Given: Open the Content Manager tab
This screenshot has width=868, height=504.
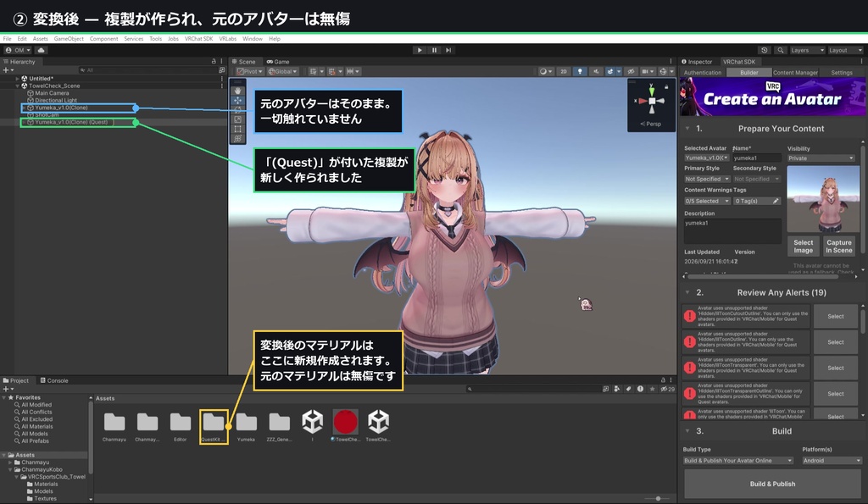Looking at the screenshot, I should point(795,73).
